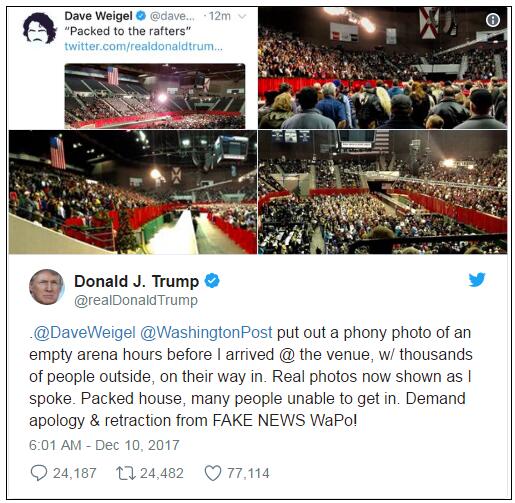This screenshot has height=503, width=515.
Task: Click the @DaveWeigel mention
Action: tap(85, 333)
